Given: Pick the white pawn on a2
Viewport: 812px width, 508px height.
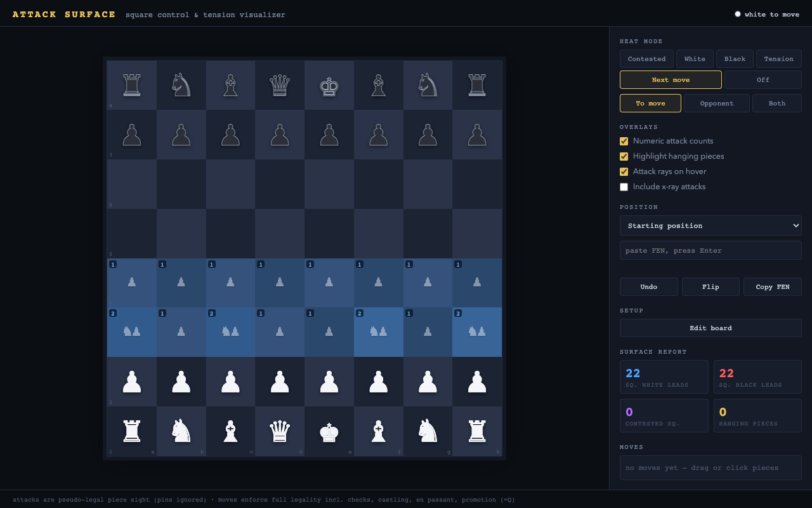Looking at the screenshot, I should tap(131, 382).
